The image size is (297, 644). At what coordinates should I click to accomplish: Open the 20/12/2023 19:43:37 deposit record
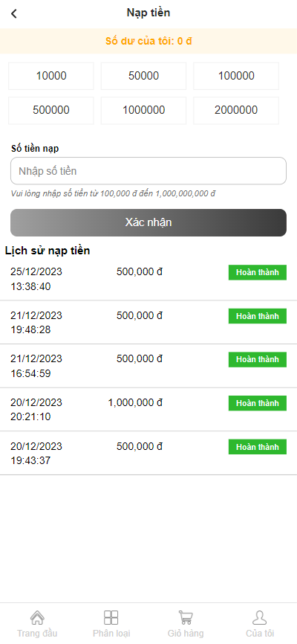148,453
